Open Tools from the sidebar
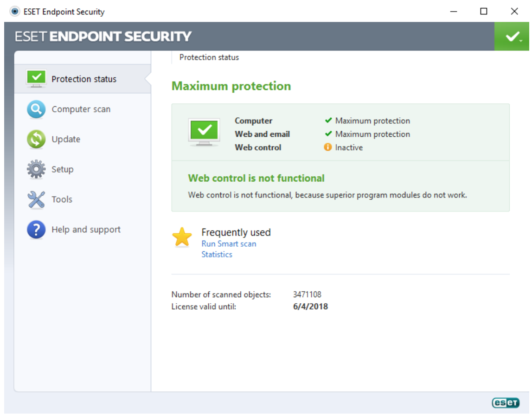Screen dimensions: 532x415 (83, 199)
